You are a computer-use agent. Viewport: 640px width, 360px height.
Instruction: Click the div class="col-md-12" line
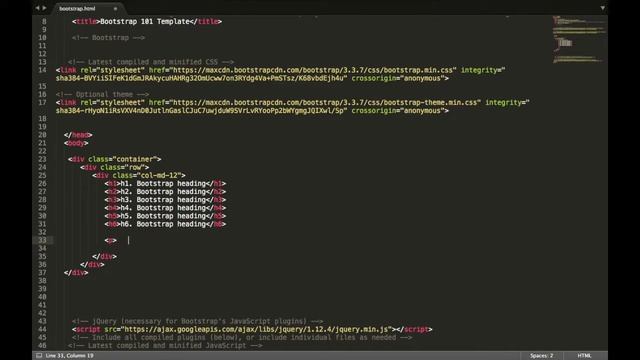139,176
